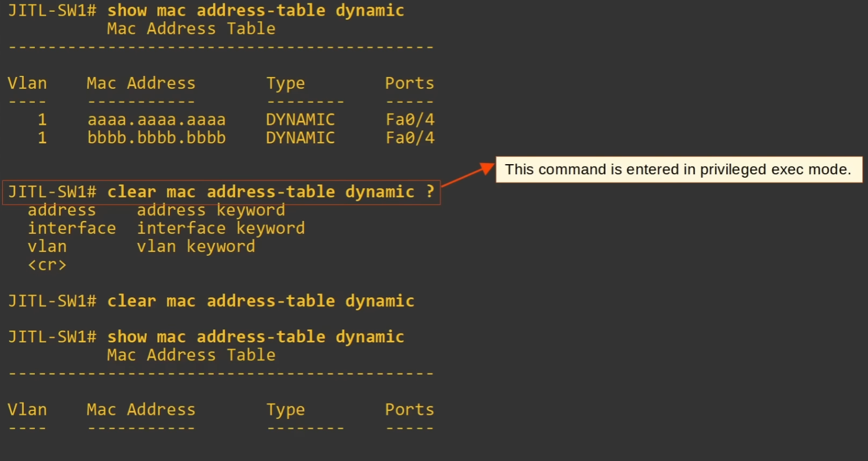Click the clear command line without question mark
This screenshot has height=461, width=868.
click(260, 301)
